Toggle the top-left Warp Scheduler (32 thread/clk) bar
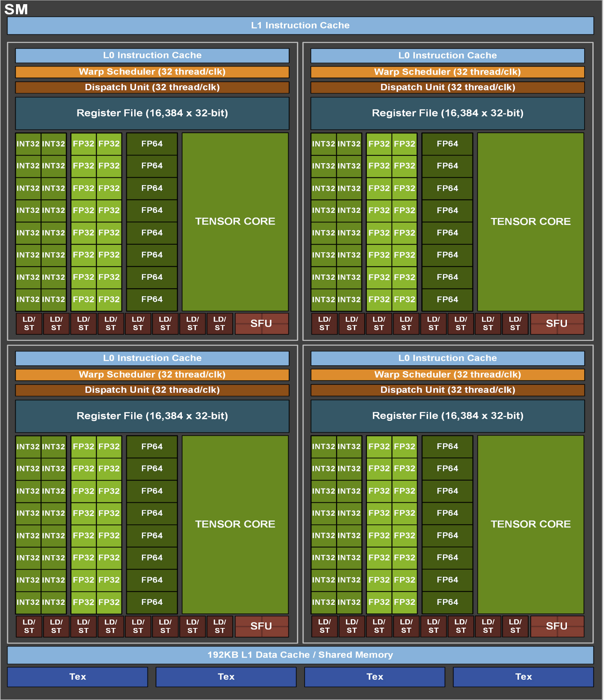This screenshot has width=605, height=700. click(x=152, y=72)
